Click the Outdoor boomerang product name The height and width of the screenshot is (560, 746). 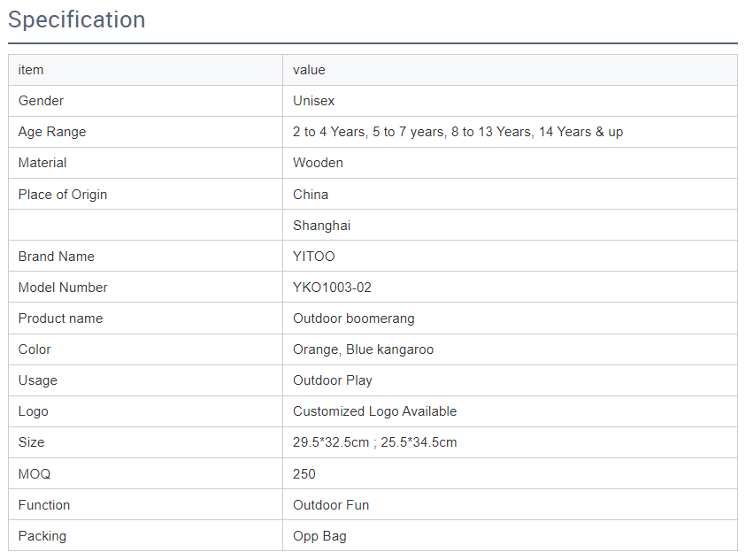[x=353, y=318]
